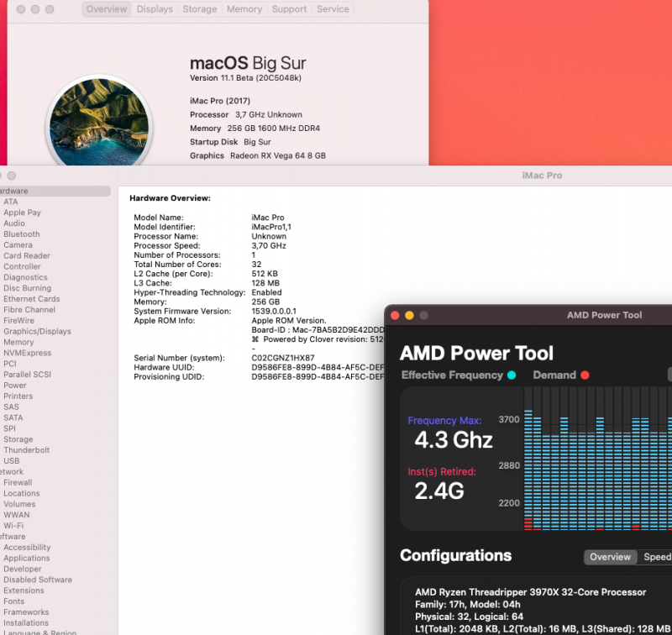
Task: Select Apple Pay in the sidebar
Action: coord(23,213)
